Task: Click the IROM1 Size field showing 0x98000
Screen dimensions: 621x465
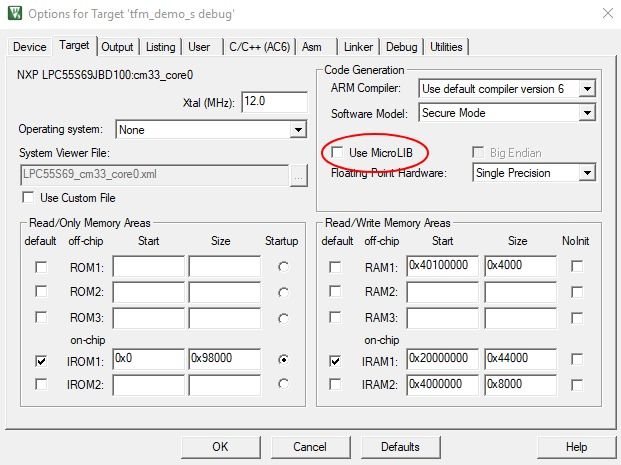Action: pos(225,359)
